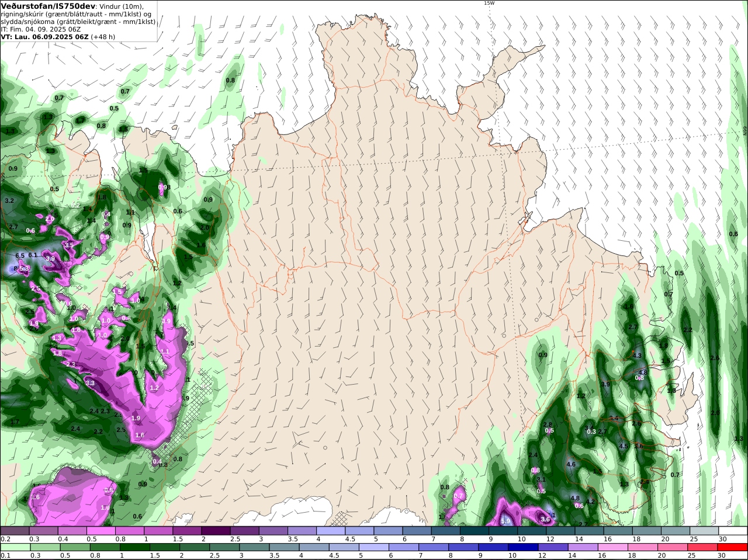Click the upper legend swatch between 0.5 and 0.8
The width and height of the screenshot is (748, 560).
click(x=101, y=531)
